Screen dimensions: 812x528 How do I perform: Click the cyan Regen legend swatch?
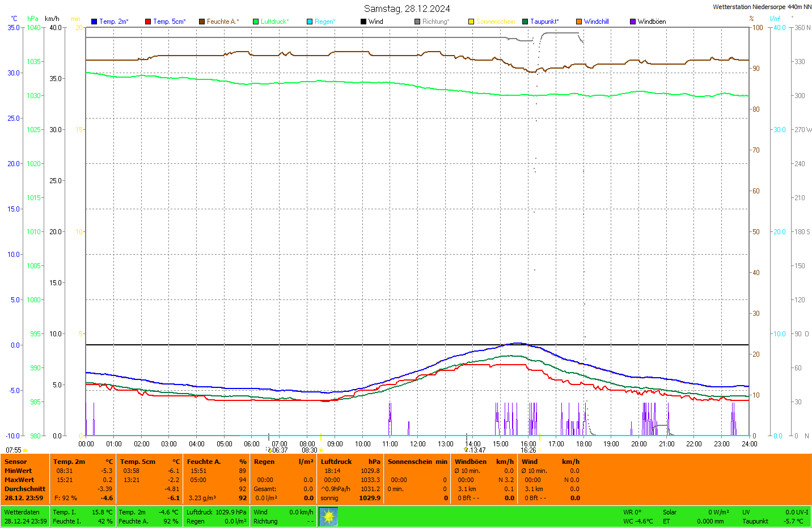click(x=310, y=22)
